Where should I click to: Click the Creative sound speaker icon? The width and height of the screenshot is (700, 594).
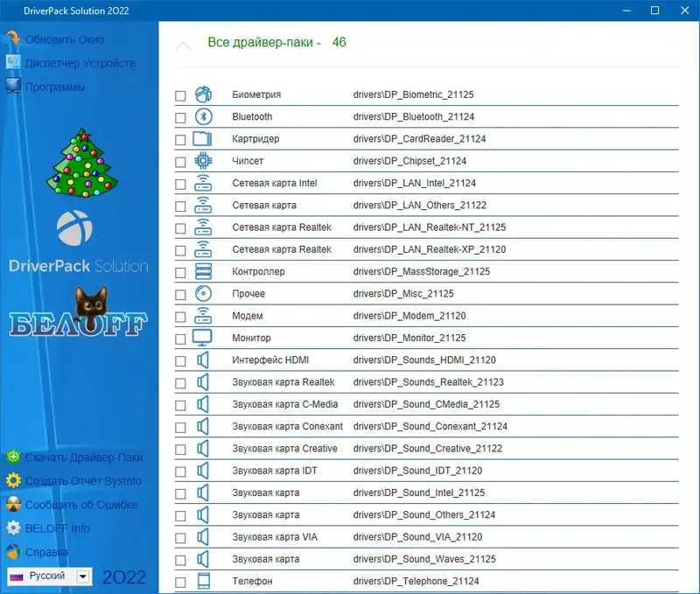tap(203, 449)
